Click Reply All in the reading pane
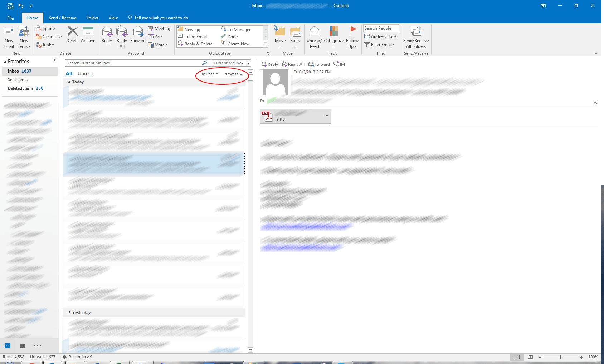The image size is (604, 364). [x=293, y=64]
